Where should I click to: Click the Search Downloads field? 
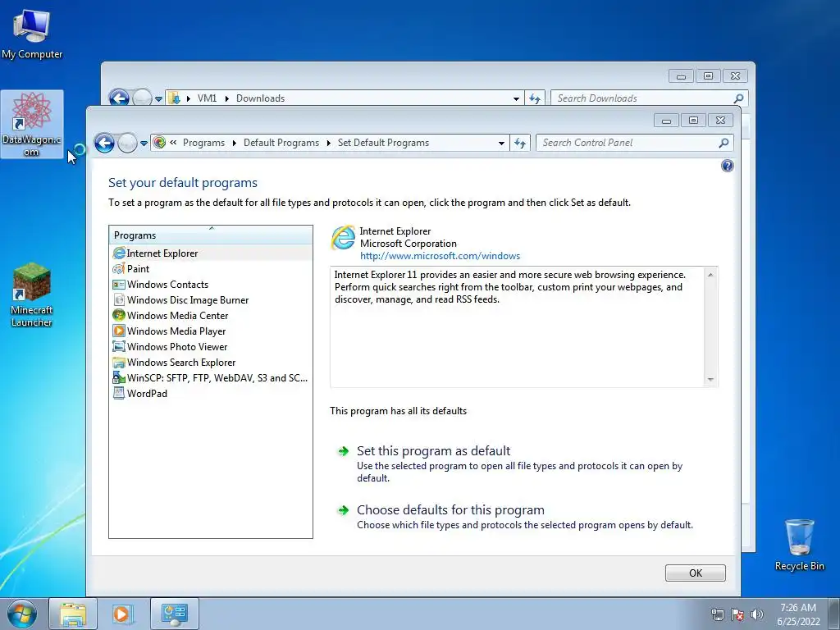point(642,98)
